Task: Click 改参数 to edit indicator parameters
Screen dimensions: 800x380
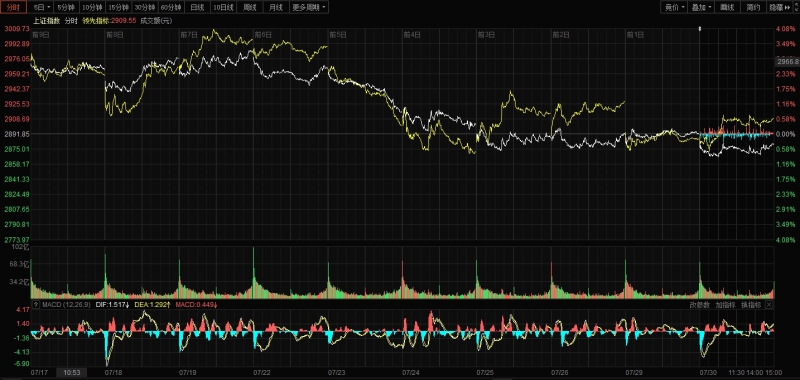Action: pyautogui.click(x=699, y=305)
